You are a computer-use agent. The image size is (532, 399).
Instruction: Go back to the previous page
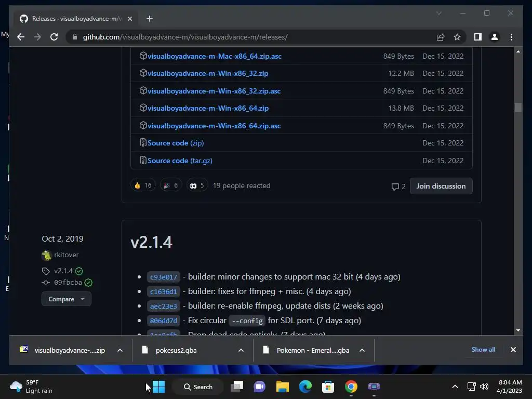pos(21,37)
